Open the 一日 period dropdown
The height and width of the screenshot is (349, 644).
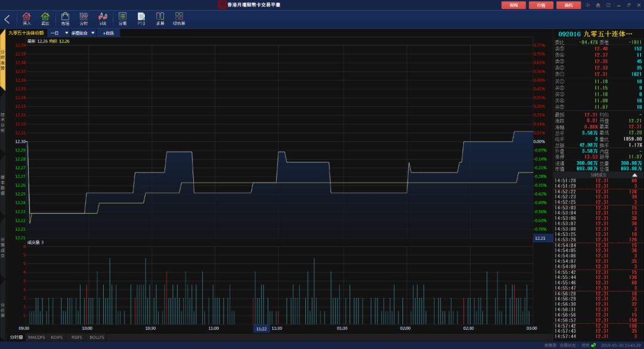click(58, 33)
